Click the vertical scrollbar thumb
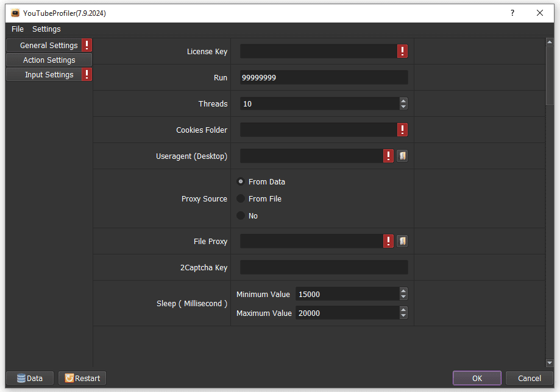Viewport: 560px width, 392px height. tap(550, 75)
